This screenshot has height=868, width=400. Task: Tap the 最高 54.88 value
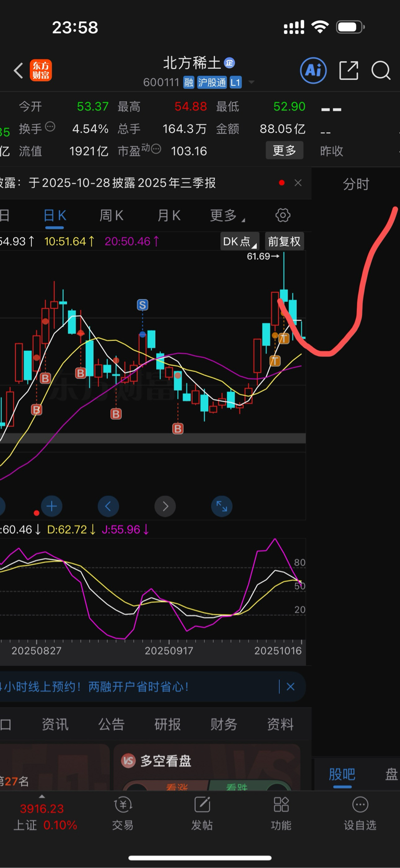point(191,106)
